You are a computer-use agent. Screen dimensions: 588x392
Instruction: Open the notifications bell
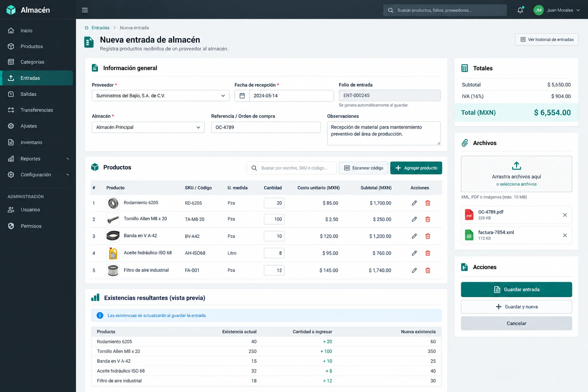[520, 10]
